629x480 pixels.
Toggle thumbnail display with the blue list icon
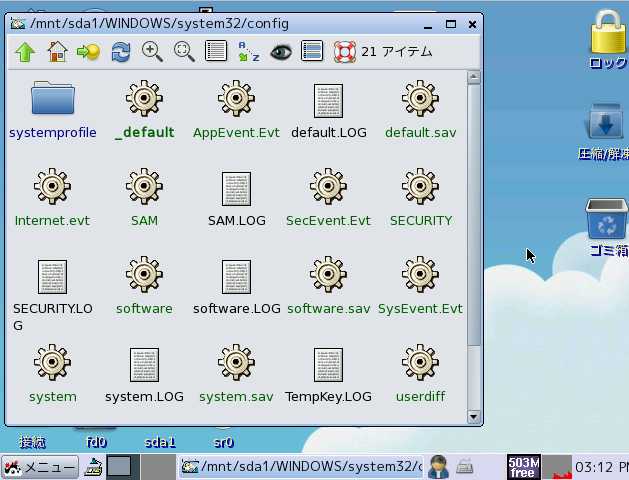coord(312,52)
